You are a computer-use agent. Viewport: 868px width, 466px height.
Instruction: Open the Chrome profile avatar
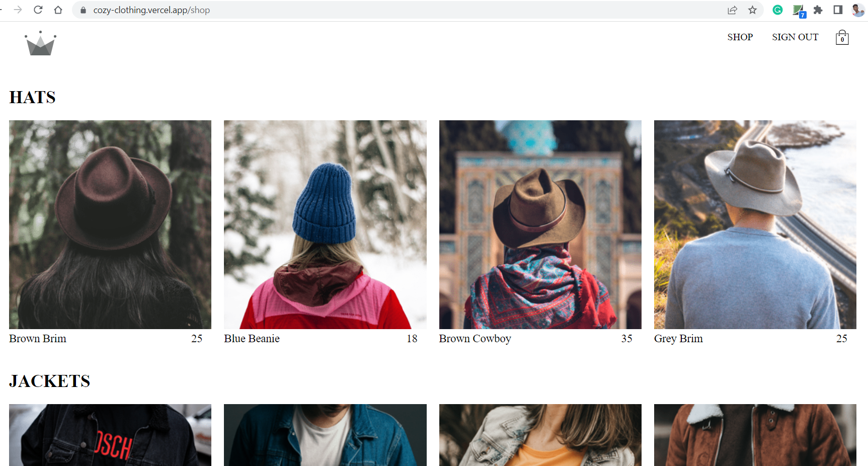click(x=858, y=10)
